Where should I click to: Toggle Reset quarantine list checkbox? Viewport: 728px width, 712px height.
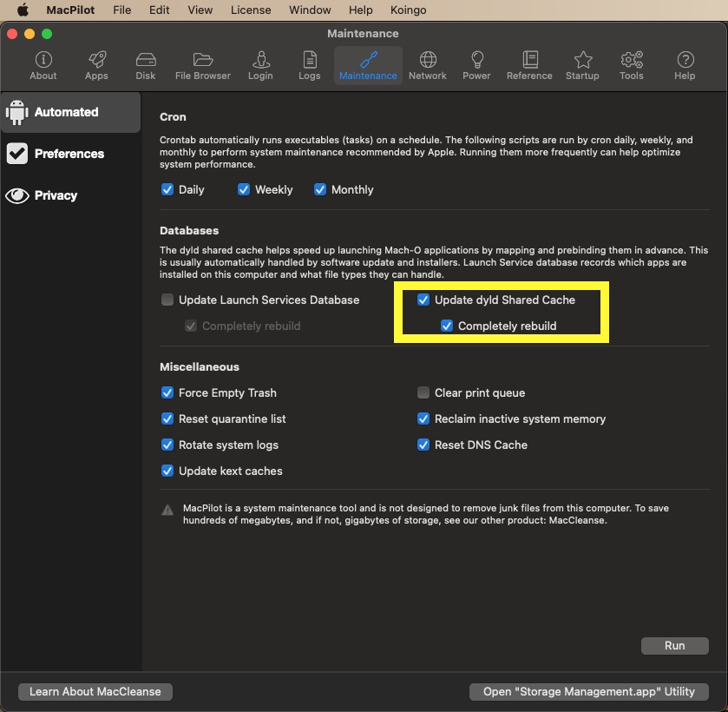coord(167,419)
